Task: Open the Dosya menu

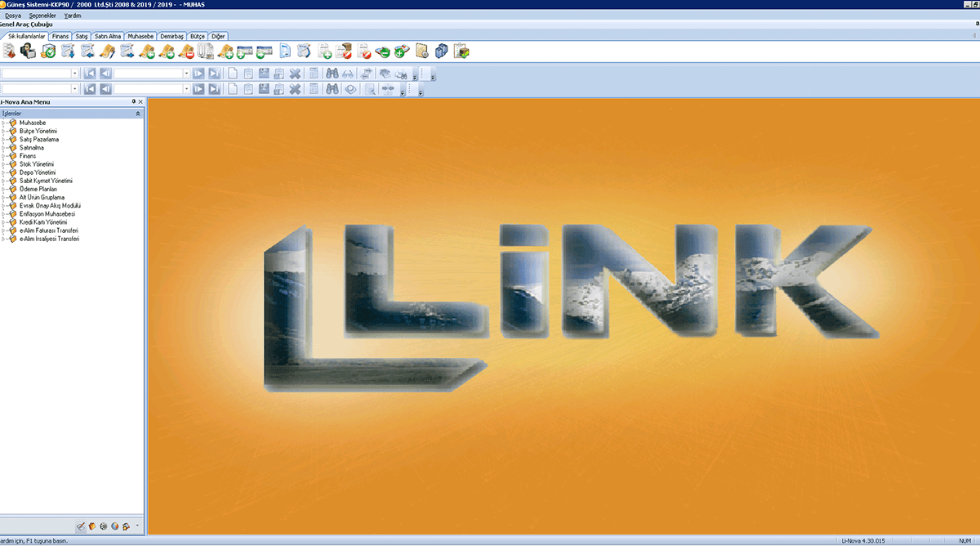Action: (13, 16)
